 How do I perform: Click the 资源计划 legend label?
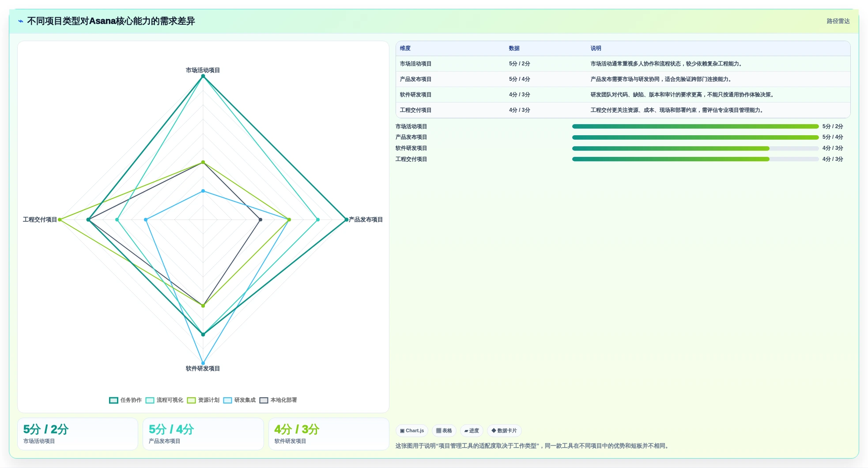point(208,400)
